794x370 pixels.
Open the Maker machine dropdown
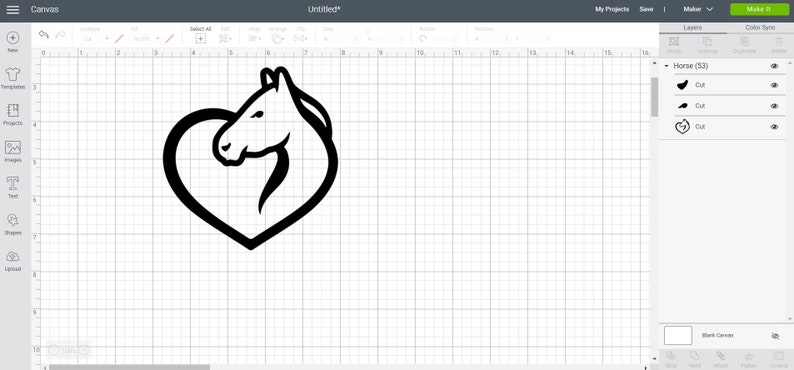coord(698,9)
